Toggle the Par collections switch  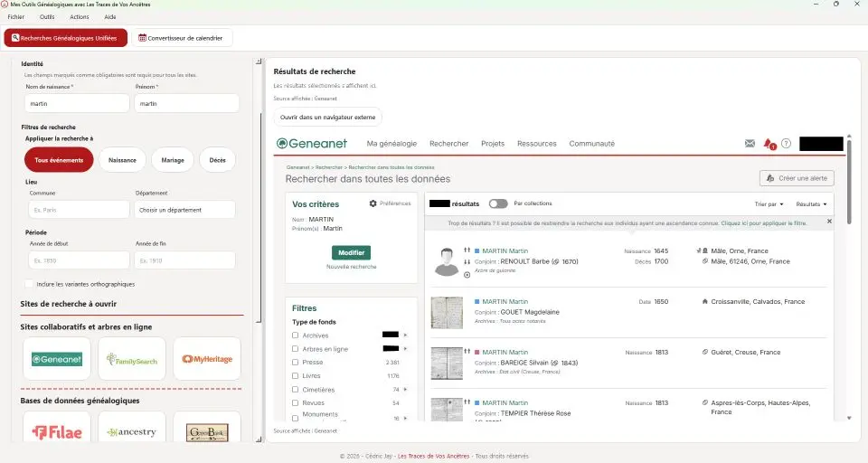[x=498, y=203]
